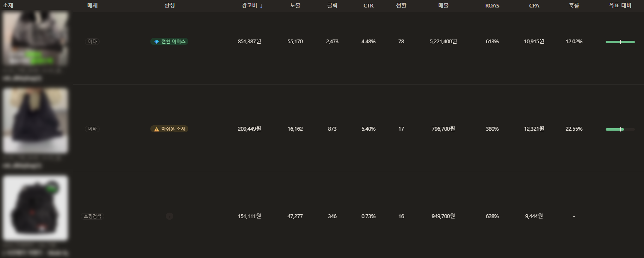Open the first creative thumbnail with green text
Screen dimensions: 644x258
(x=36, y=38)
